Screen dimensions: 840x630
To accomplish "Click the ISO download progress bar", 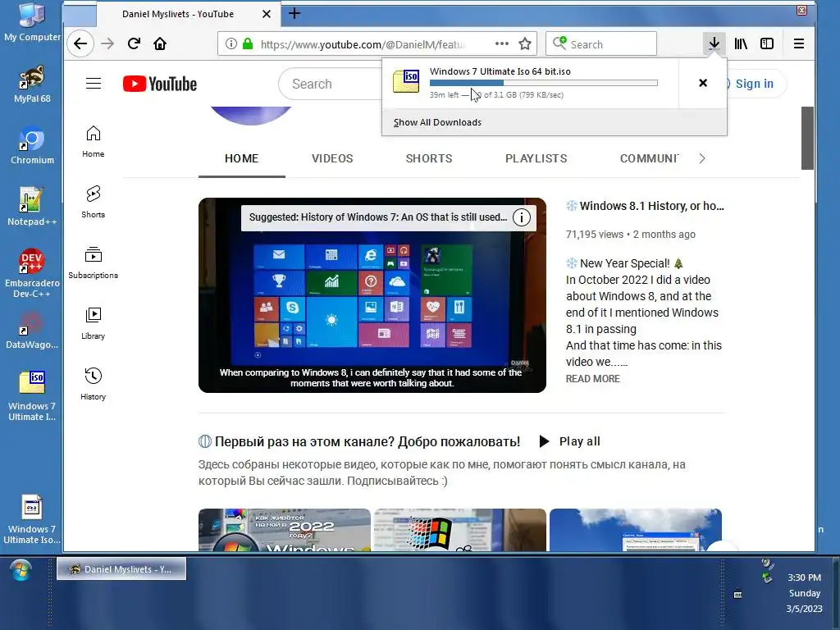I will point(543,83).
